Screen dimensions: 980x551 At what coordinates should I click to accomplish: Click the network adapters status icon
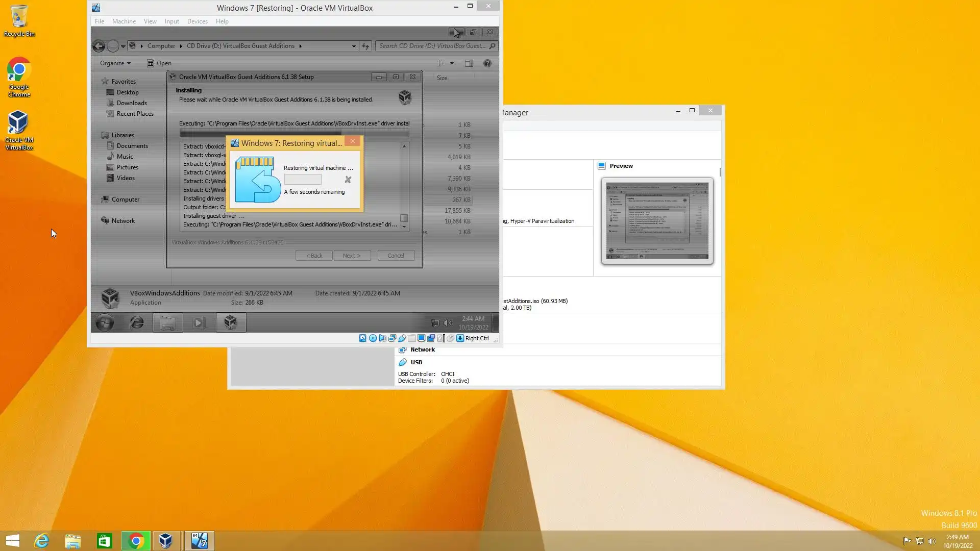point(392,338)
